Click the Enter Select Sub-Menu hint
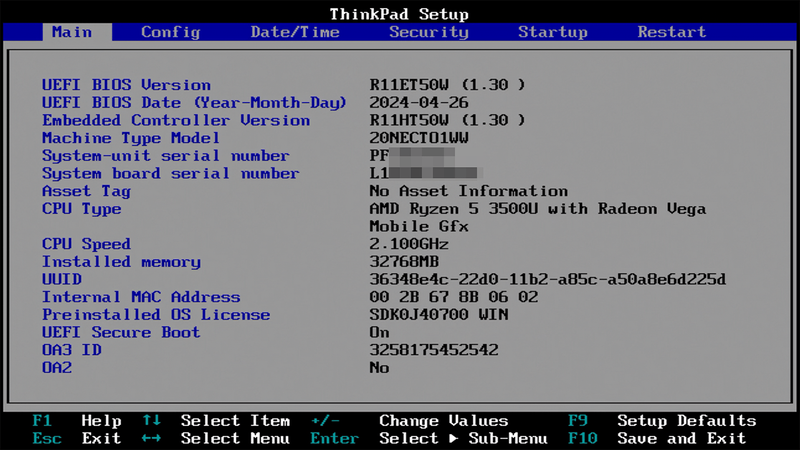Viewport: 800px width, 450px height. coord(429,438)
